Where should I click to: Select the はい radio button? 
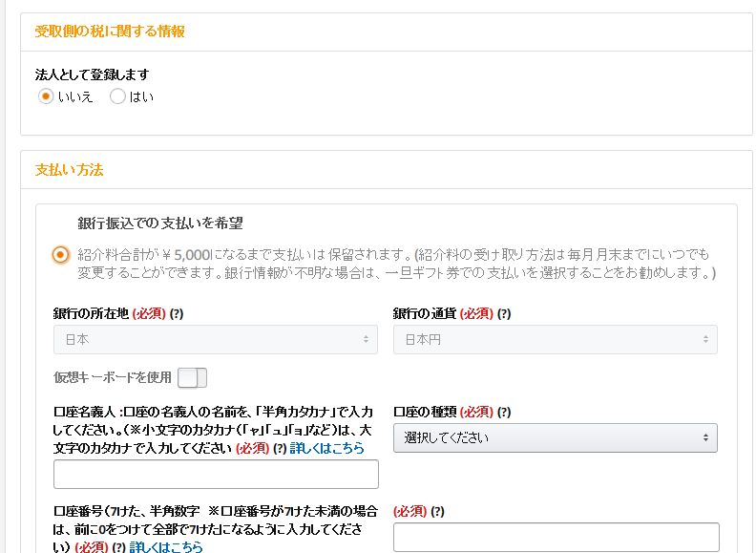click(x=117, y=96)
